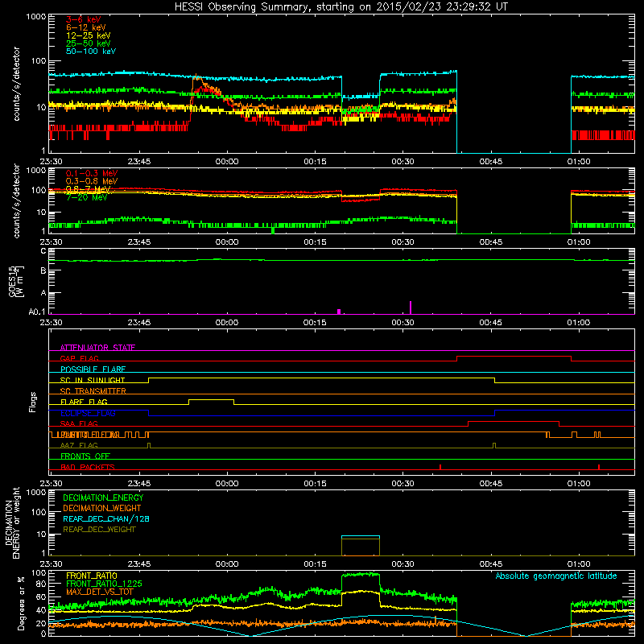Click the POSSIBLE_FLARE flag label

click(x=93, y=369)
